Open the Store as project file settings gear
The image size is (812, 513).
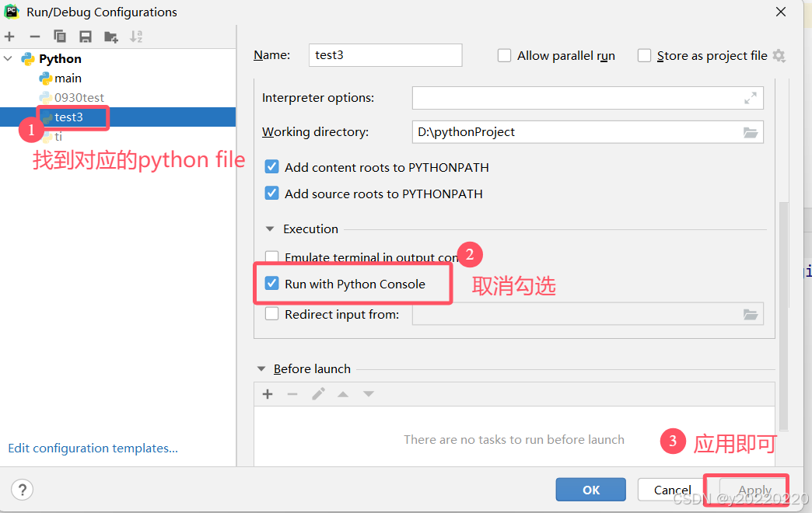click(779, 55)
